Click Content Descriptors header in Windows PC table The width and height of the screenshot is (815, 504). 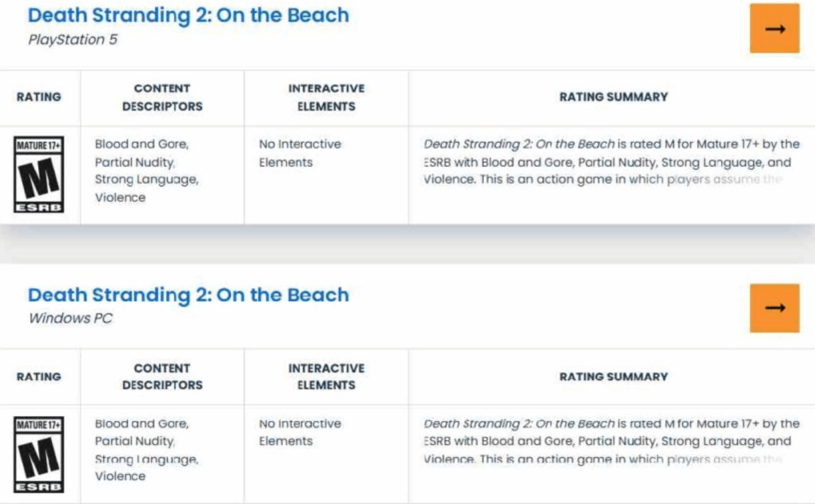[x=162, y=377]
